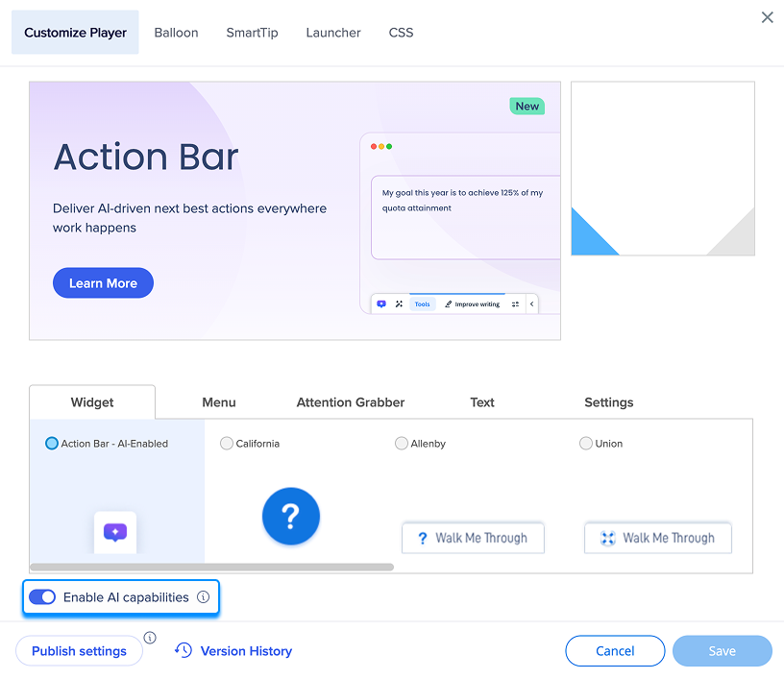Click the info icon near Publish settings
784x679 pixels.
tap(150, 638)
